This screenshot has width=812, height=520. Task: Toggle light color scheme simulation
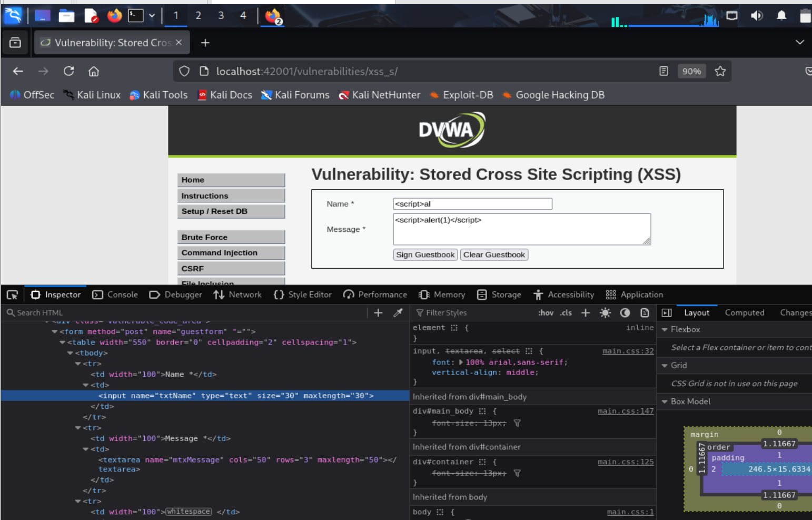click(605, 313)
